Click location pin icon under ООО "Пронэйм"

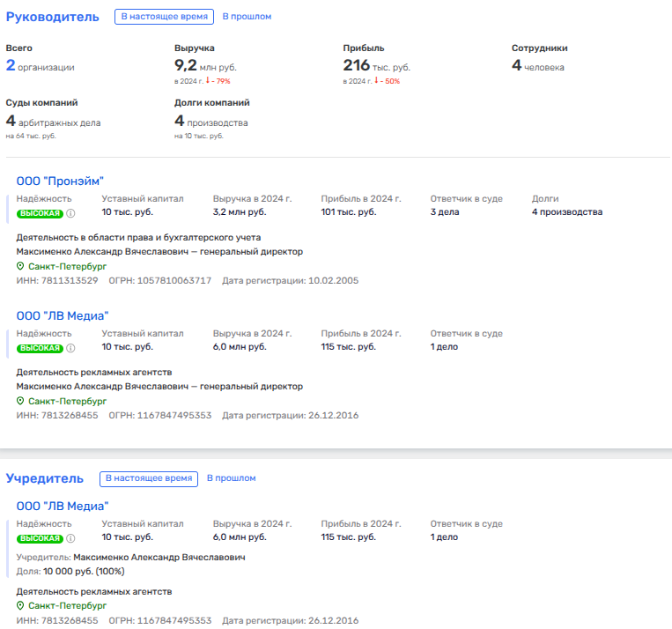pyautogui.click(x=20, y=266)
